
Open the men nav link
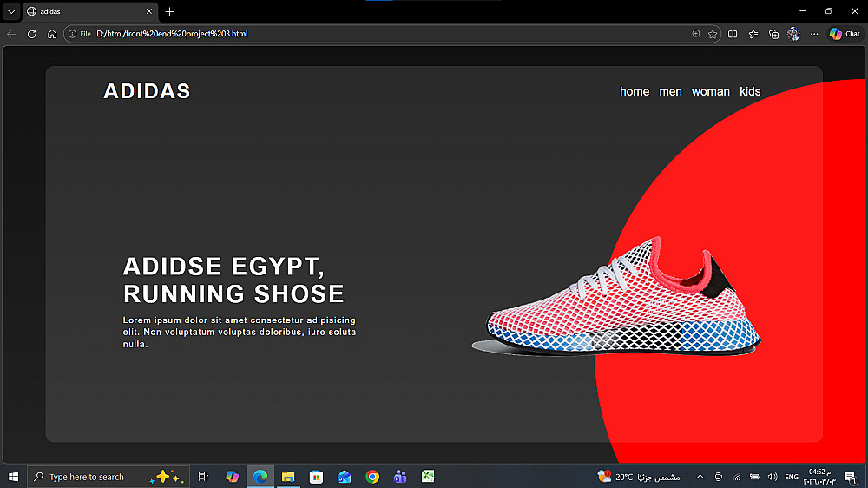(x=670, y=91)
